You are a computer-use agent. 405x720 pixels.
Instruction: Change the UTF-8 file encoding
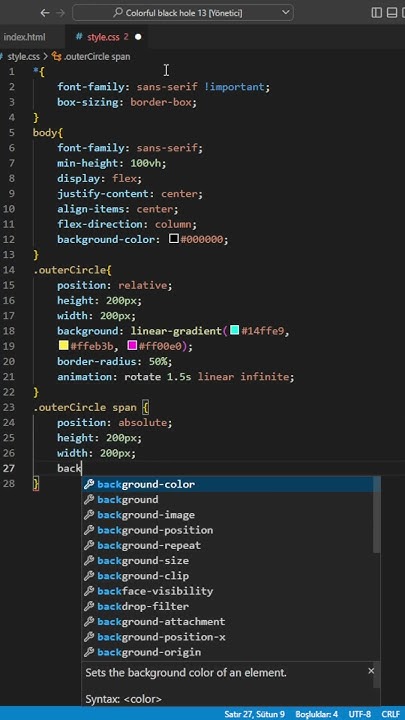point(360,714)
